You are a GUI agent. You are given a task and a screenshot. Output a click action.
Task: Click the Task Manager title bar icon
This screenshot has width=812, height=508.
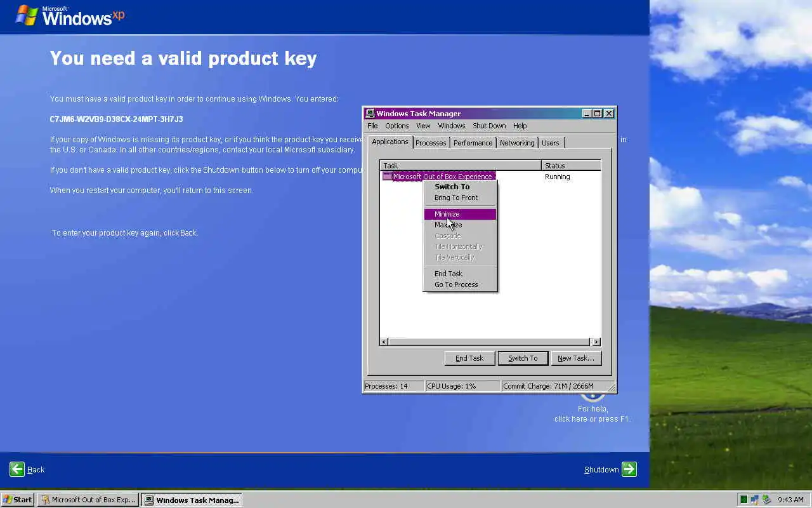pyautogui.click(x=370, y=114)
